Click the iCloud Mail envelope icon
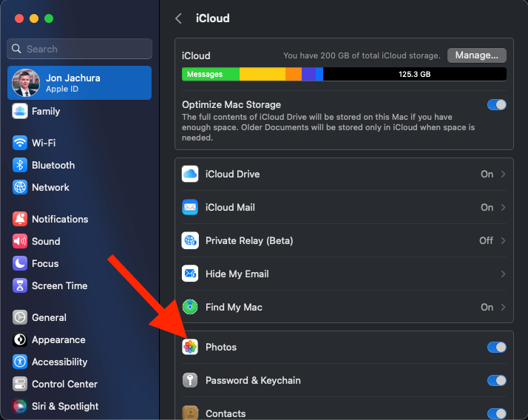The image size is (528, 420). (x=190, y=208)
